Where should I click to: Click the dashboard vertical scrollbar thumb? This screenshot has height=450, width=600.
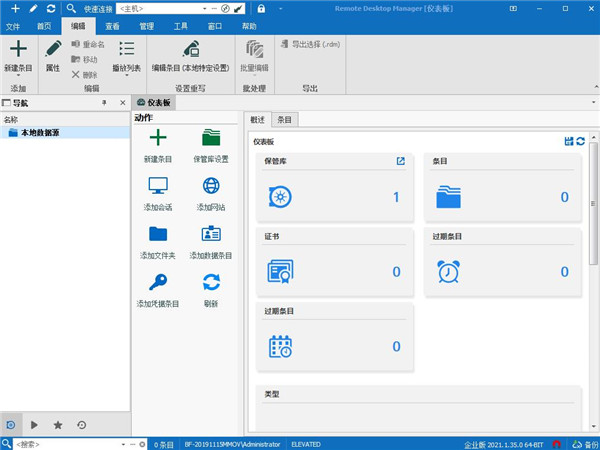pos(593,203)
